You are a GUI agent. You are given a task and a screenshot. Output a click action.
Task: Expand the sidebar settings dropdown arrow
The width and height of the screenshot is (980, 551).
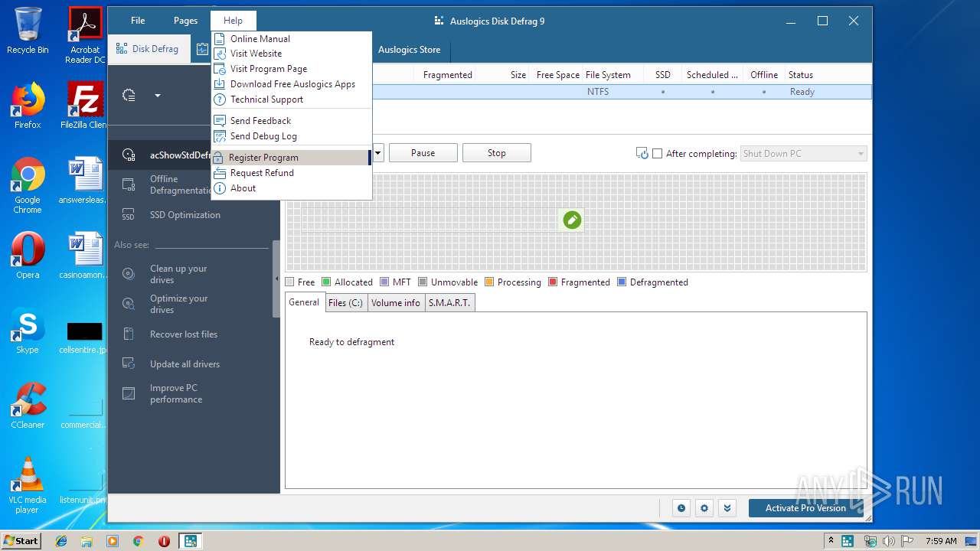point(158,96)
